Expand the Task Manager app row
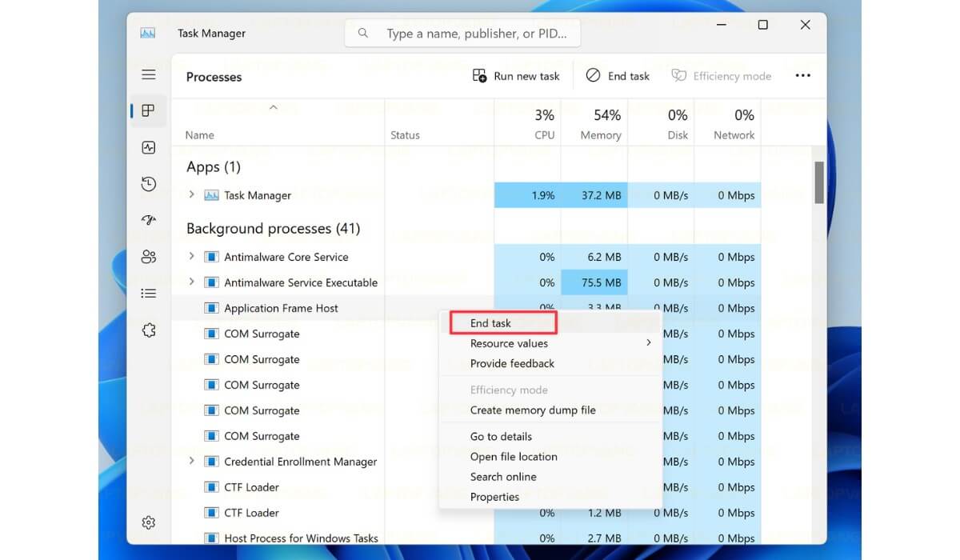This screenshot has width=960, height=560. [191, 194]
